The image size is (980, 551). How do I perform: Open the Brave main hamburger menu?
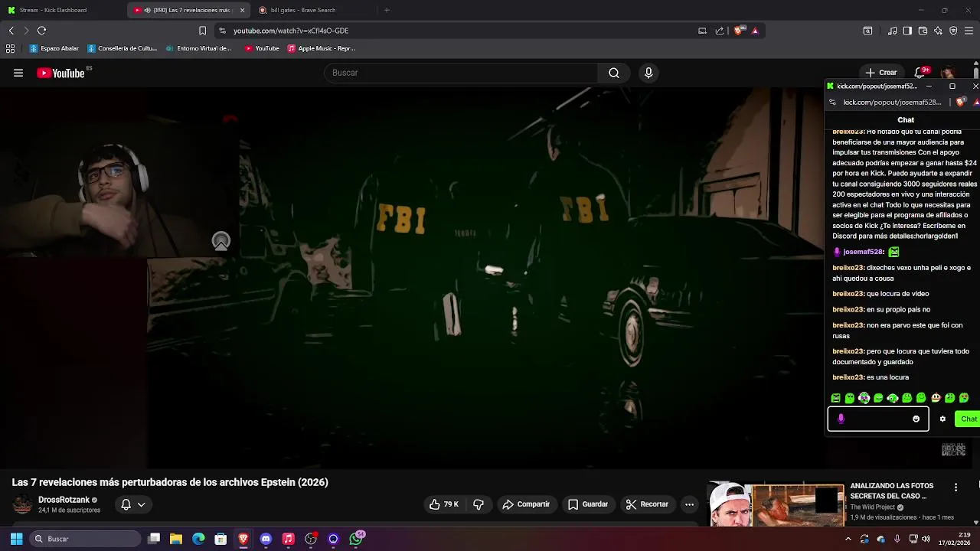[x=969, y=31]
